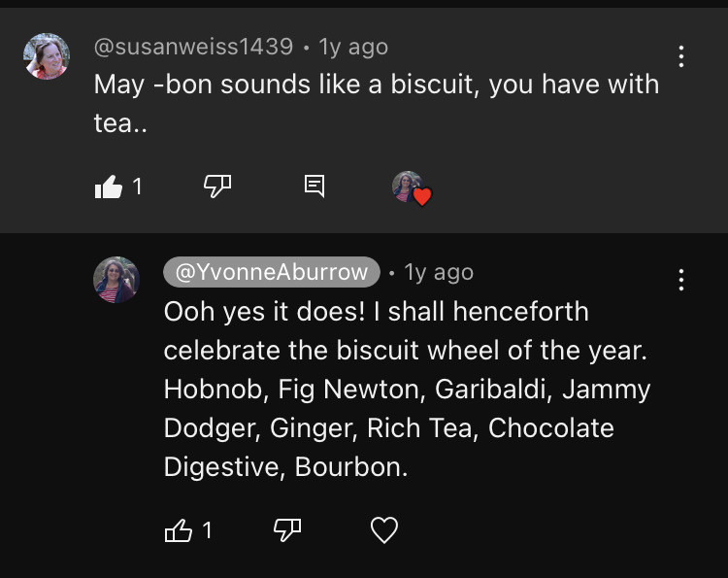Open susanweiss1439's profile avatar
This screenshot has height=578, width=728.
click(x=47, y=56)
